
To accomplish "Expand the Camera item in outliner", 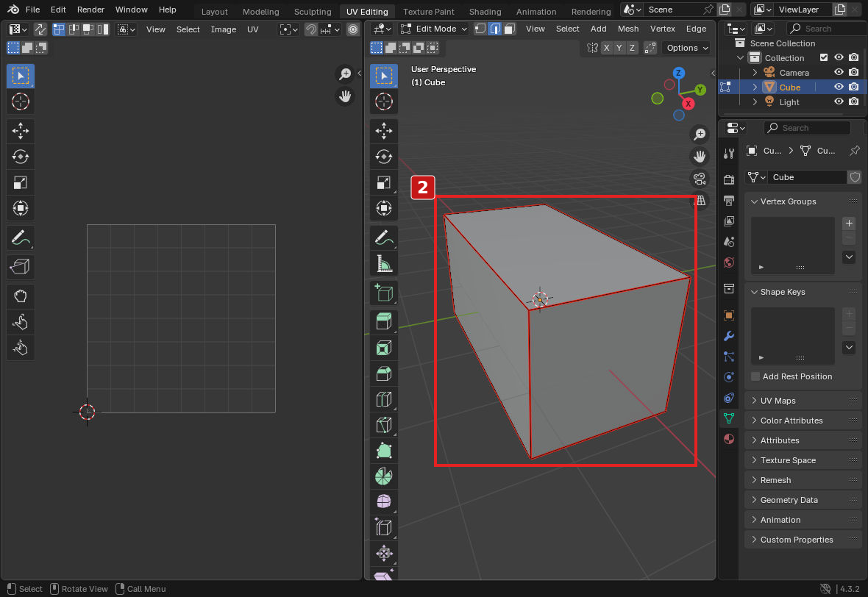I will click(x=755, y=73).
